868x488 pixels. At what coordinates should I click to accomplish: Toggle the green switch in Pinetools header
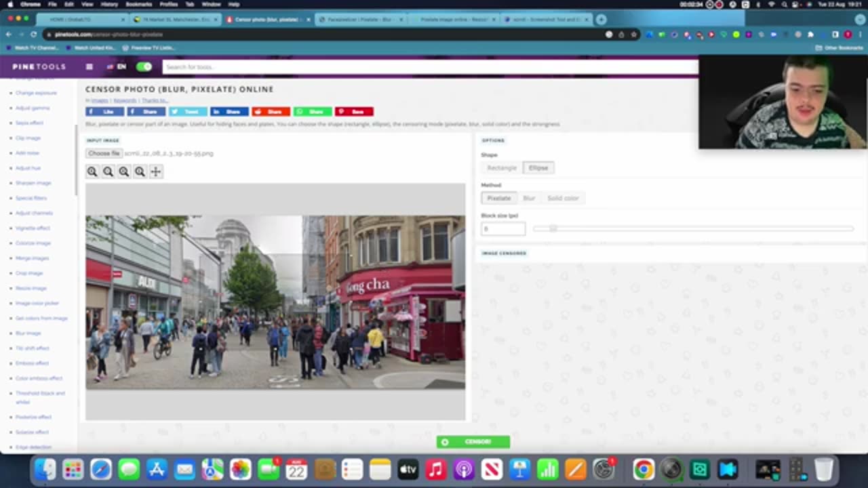(x=144, y=66)
